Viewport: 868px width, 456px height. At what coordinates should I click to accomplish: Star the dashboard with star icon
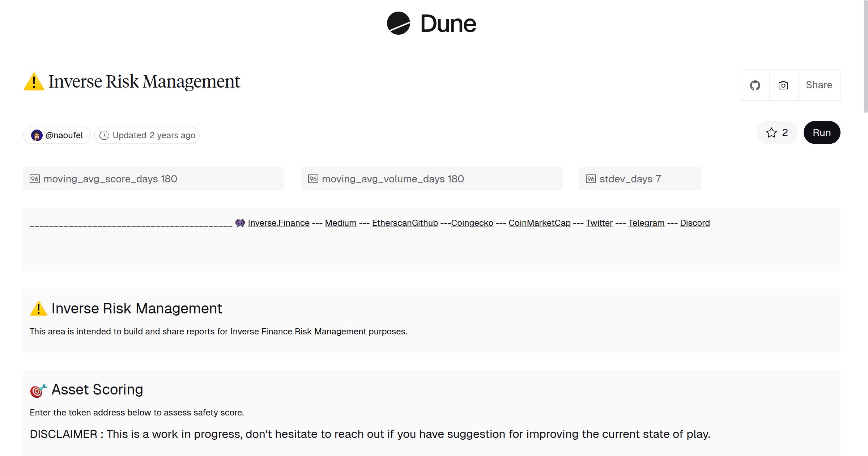[771, 133]
